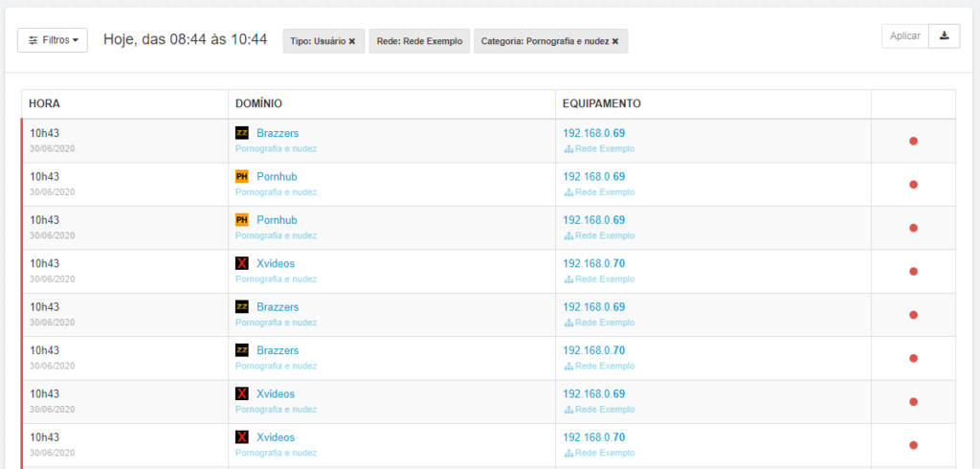Open the Pornhub link in the third table row
The width and height of the screenshot is (980, 469).
click(x=277, y=220)
